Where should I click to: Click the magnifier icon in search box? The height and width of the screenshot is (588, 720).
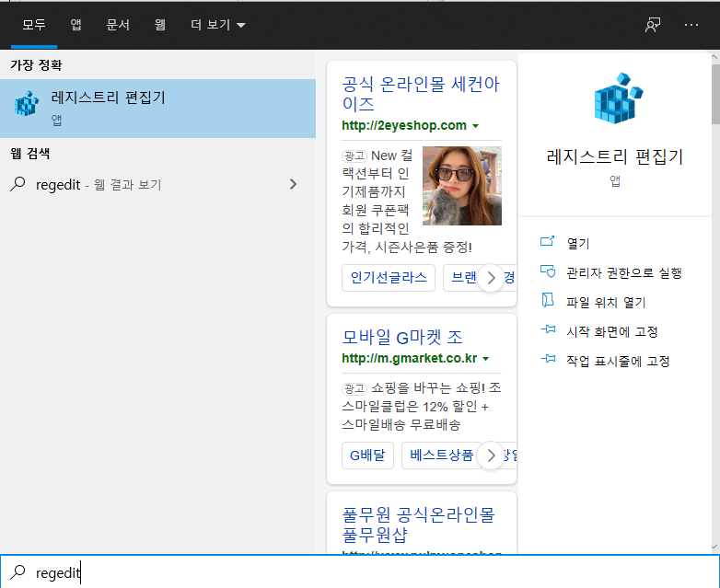(x=17, y=572)
